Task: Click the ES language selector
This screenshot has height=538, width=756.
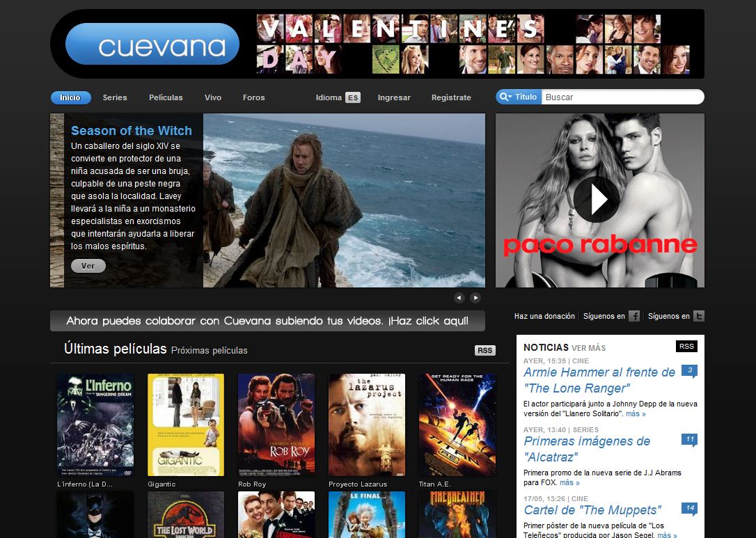Action: tap(353, 97)
